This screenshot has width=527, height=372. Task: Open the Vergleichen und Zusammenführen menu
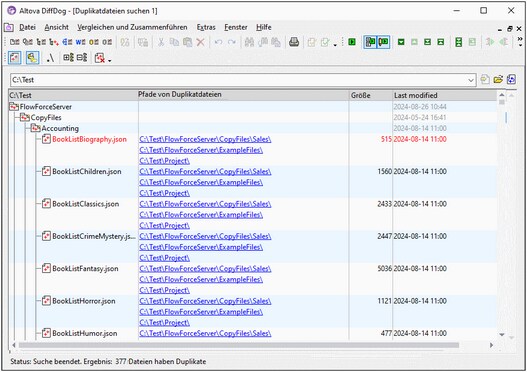click(x=132, y=27)
